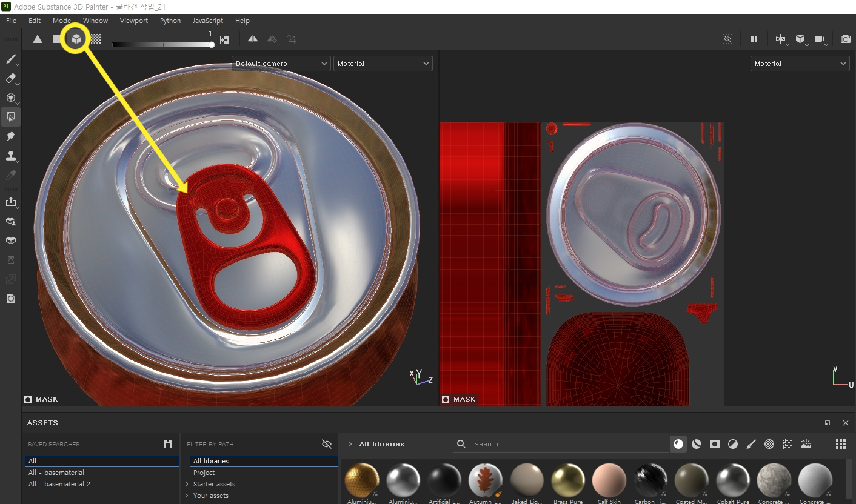This screenshot has height=504, width=856.
Task: Expand the Starter assets tree item
Action: click(x=187, y=484)
